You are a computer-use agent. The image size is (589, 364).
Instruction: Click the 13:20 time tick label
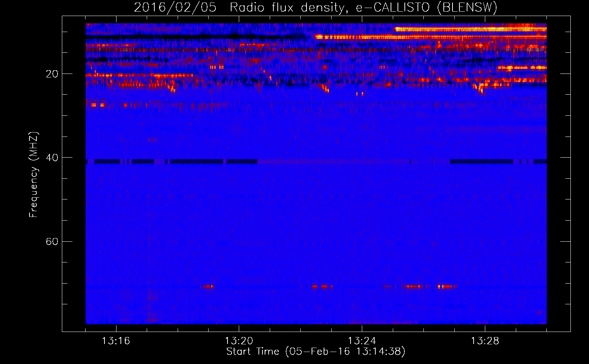coord(239,341)
